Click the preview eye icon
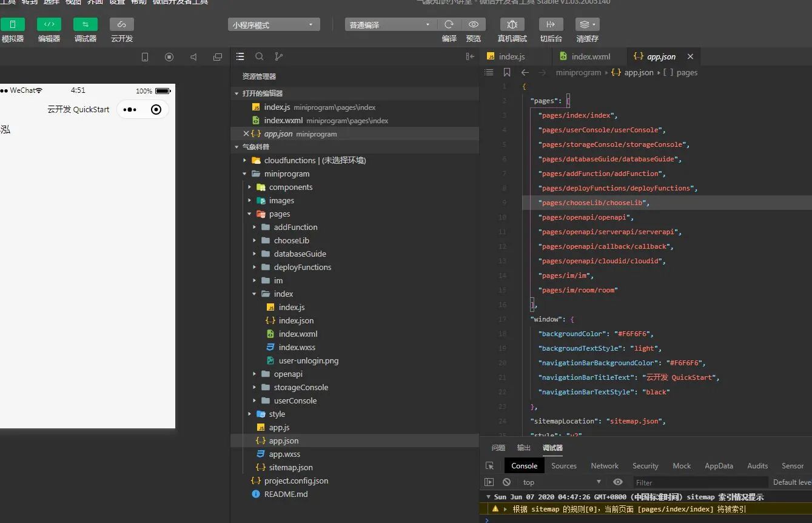 pos(473,24)
